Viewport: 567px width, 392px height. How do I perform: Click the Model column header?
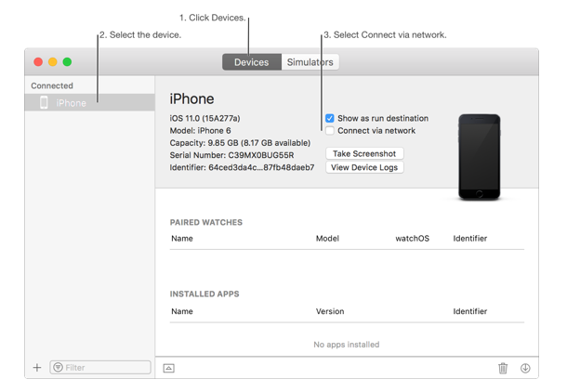[327, 239]
